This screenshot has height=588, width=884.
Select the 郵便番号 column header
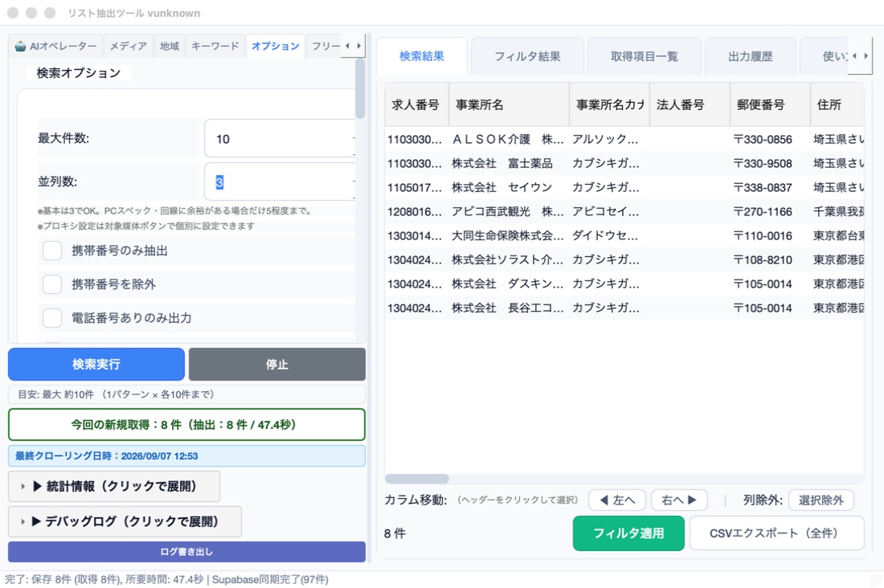(770, 105)
